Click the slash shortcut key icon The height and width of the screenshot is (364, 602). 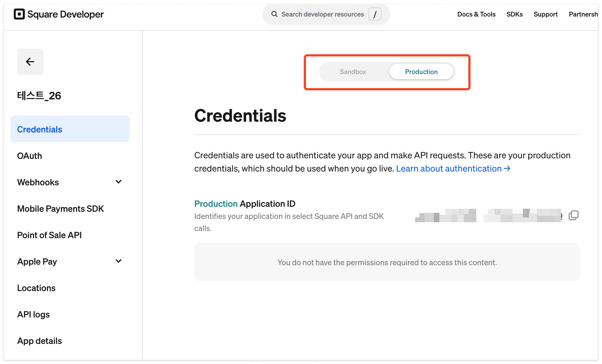click(x=375, y=14)
